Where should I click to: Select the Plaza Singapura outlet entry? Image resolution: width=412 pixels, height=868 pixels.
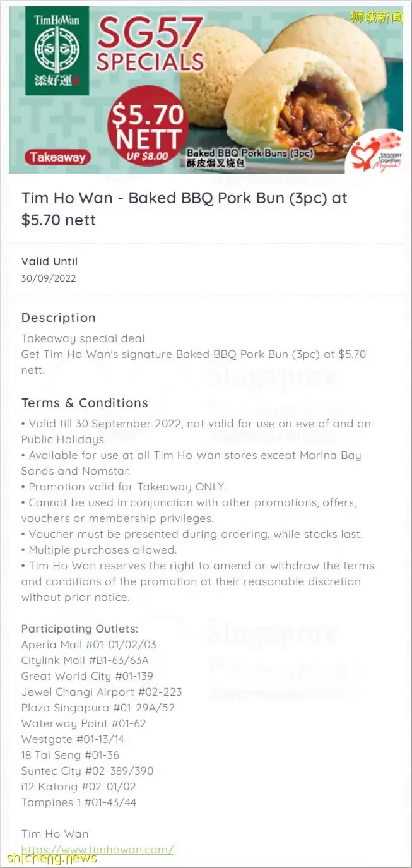coord(98,708)
